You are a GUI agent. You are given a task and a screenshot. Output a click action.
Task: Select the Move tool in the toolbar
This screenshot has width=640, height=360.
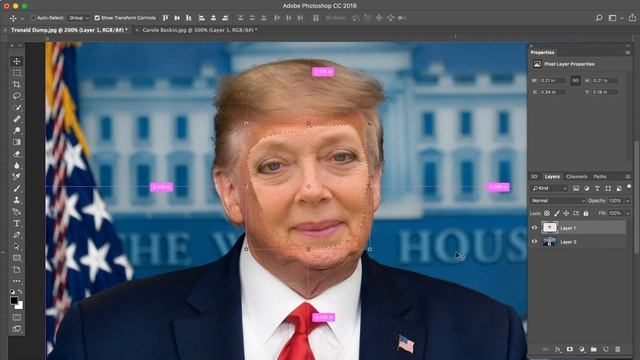(17, 61)
